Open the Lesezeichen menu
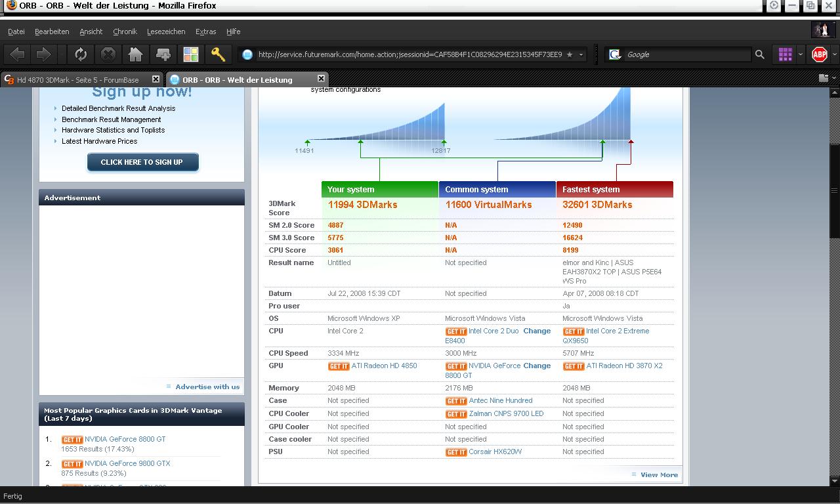The image size is (840, 504). coord(166,31)
